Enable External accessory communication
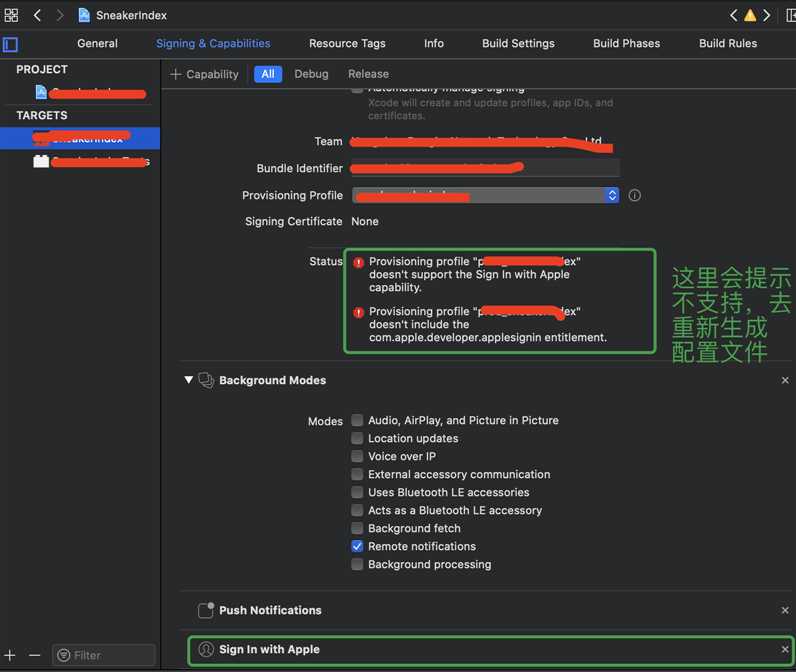The height and width of the screenshot is (672, 796). 357,474
